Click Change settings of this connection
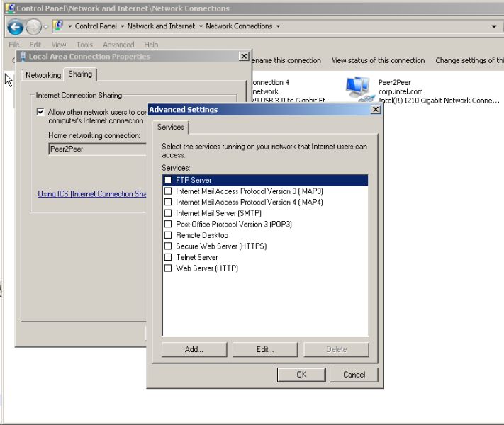 pos(469,60)
